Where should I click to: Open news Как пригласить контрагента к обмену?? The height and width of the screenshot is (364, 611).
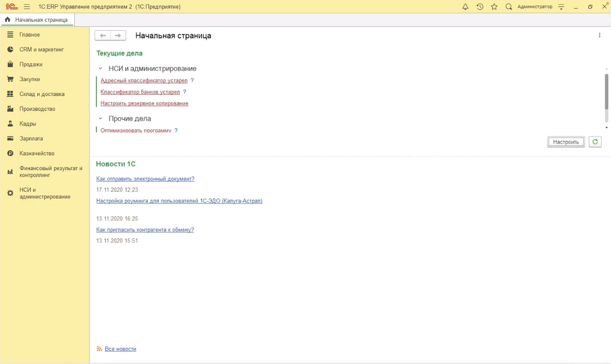click(x=145, y=230)
